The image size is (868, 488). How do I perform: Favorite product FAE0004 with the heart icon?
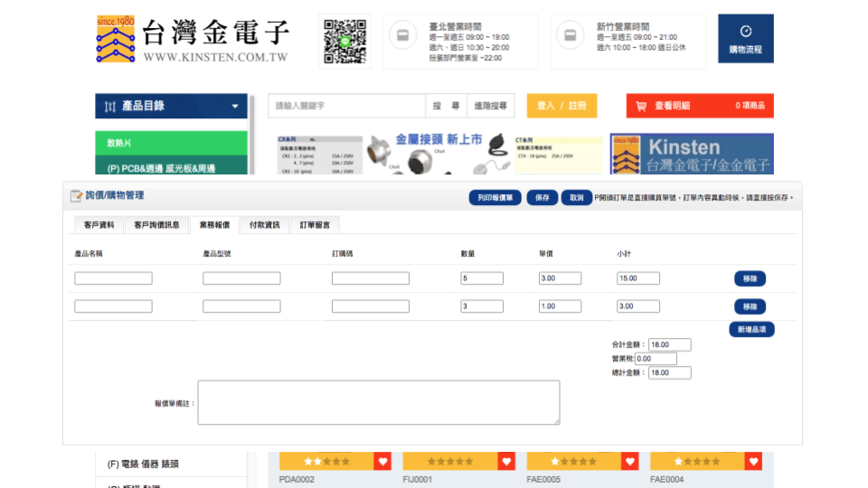pos(753,462)
